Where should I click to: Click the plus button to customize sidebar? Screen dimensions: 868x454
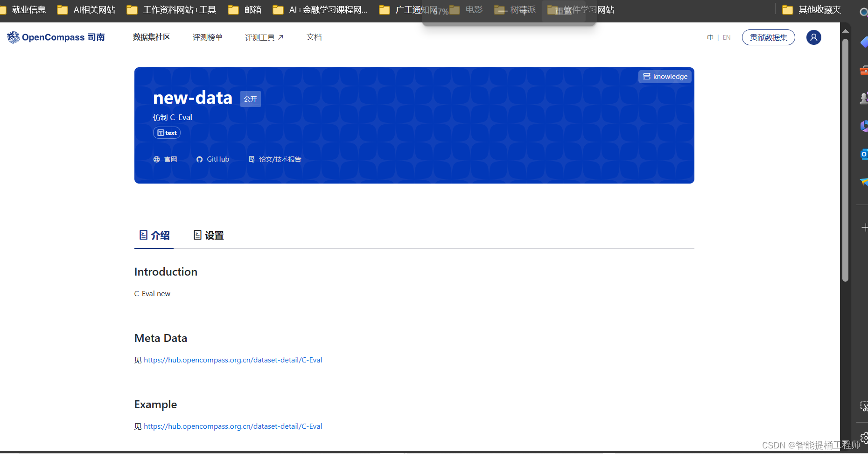865,227
